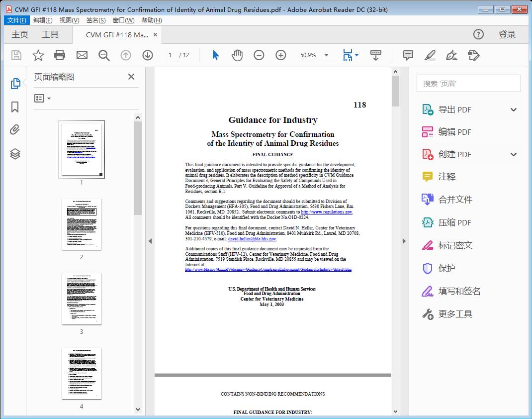Click the zoom in plus icon
The image size is (532, 419).
pyautogui.click(x=281, y=55)
